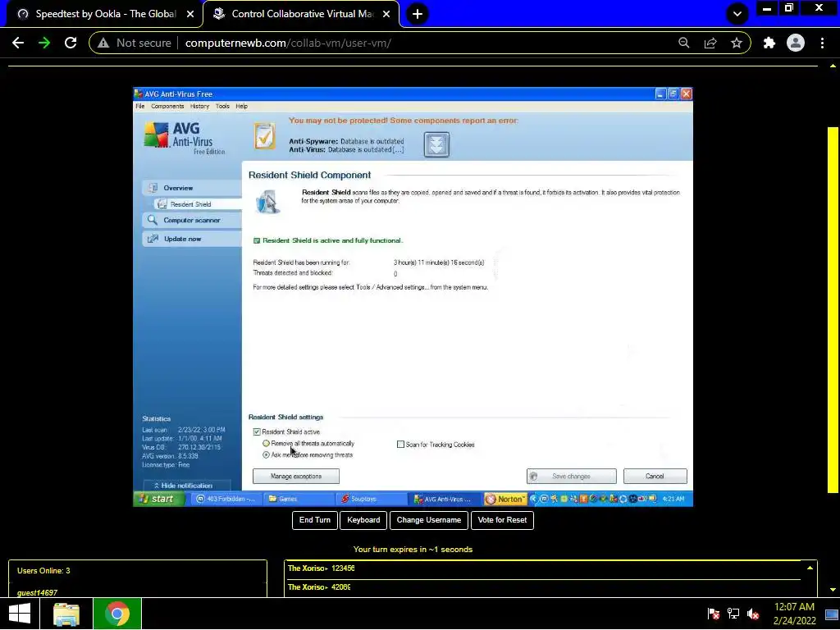Image resolution: width=840 pixels, height=630 pixels.
Task: Click the XP tray clock 4:21 AM
Action: [673, 499]
